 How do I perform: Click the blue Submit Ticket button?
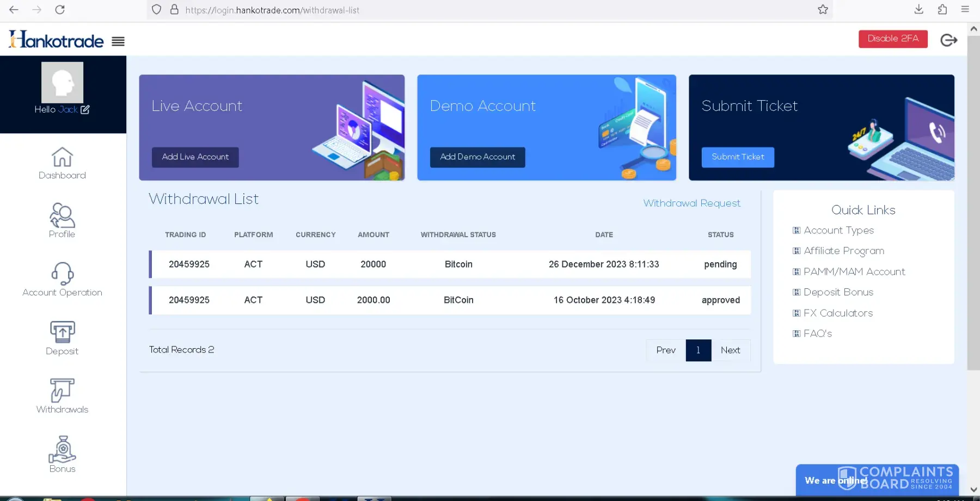[738, 157]
